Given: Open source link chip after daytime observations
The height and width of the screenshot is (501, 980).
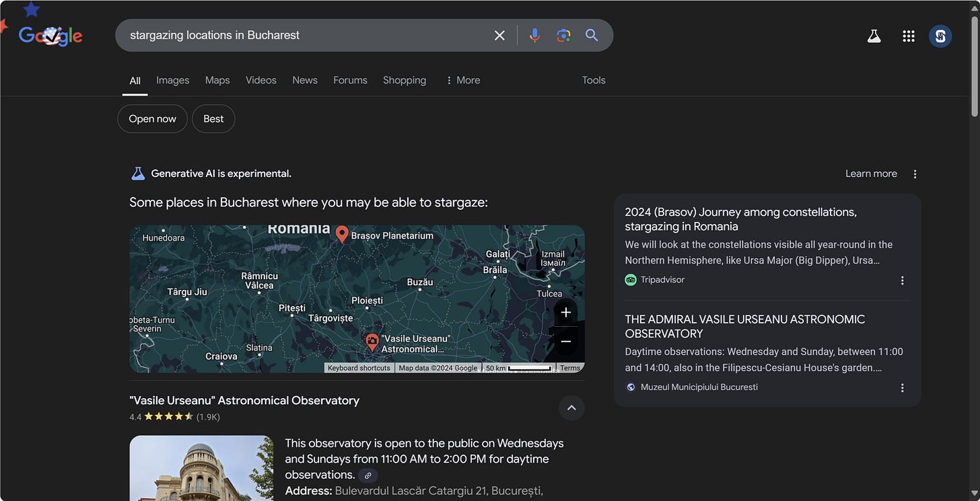Looking at the screenshot, I should point(367,475).
